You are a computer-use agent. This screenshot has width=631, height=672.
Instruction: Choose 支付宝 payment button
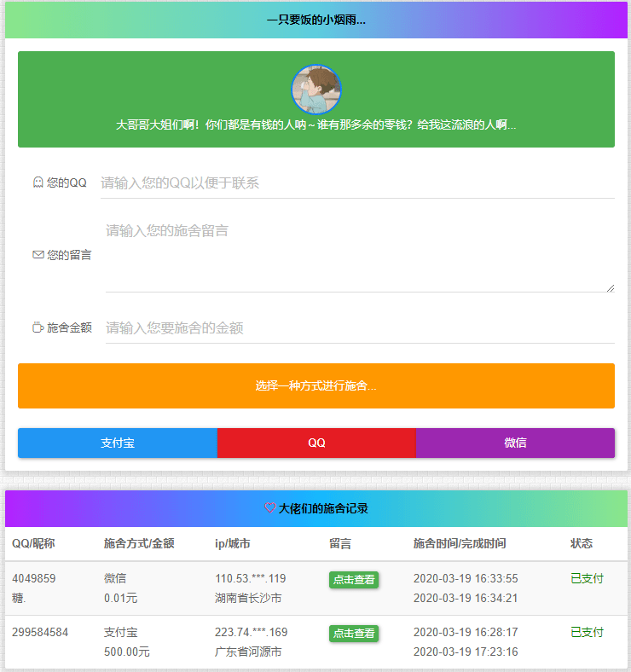coord(118,443)
